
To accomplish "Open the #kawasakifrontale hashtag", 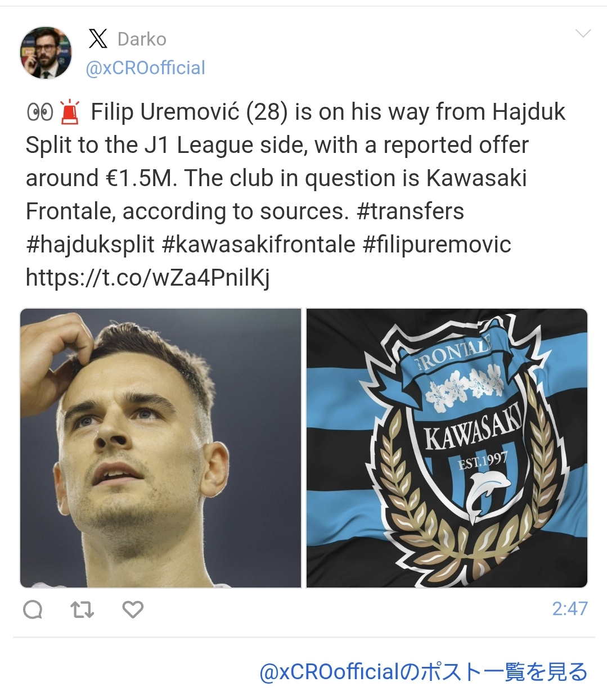I will click(258, 245).
